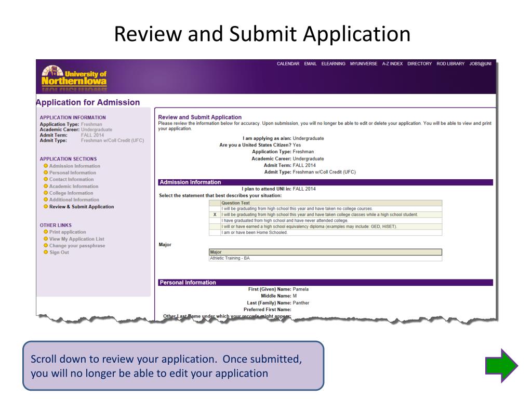Select row 'high school equivalency diploma'
The height and width of the screenshot is (399, 532).
(325, 227)
